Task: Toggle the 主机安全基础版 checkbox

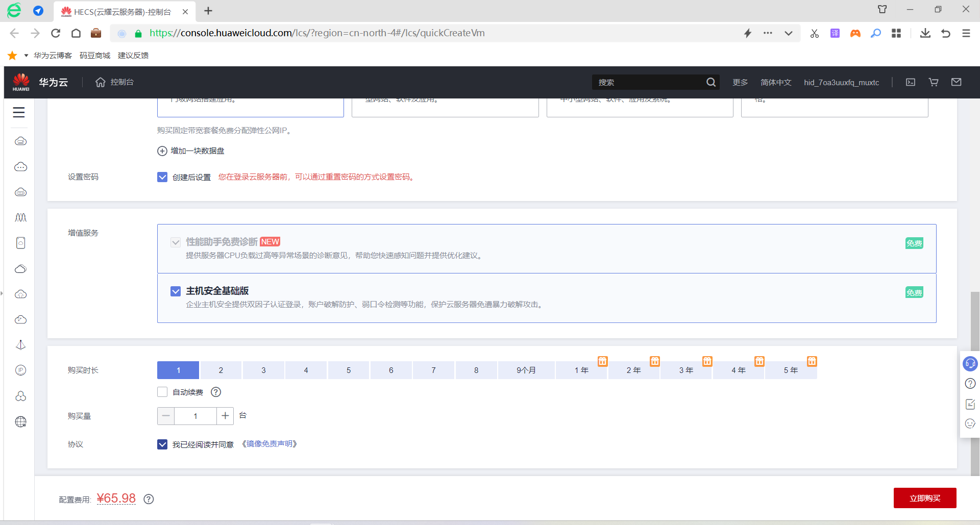Action: 176,291
